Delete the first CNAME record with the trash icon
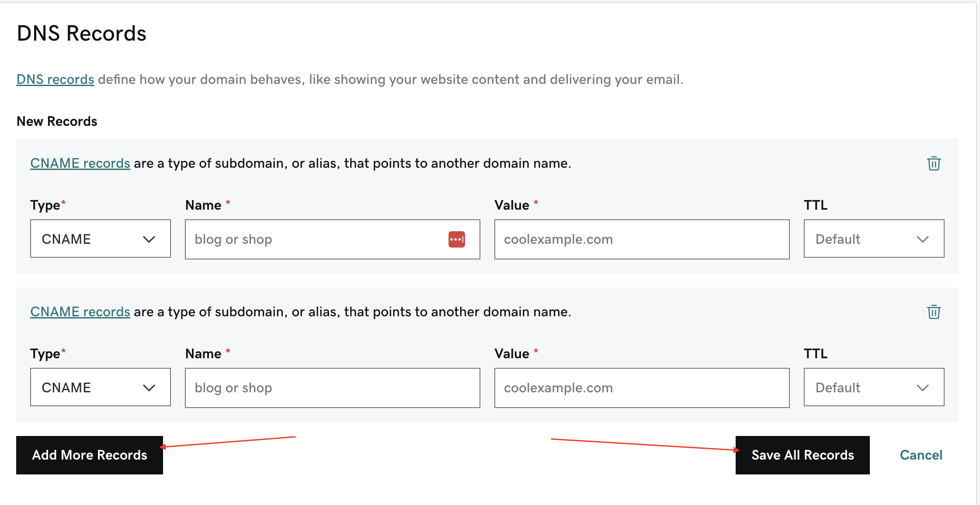Image resolution: width=980 pixels, height=505 pixels. click(934, 163)
